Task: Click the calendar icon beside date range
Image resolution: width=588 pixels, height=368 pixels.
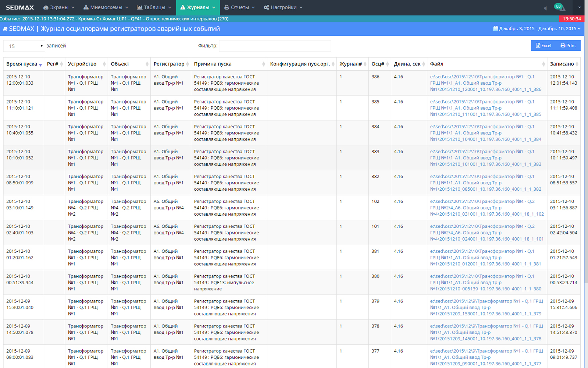Action: point(495,29)
